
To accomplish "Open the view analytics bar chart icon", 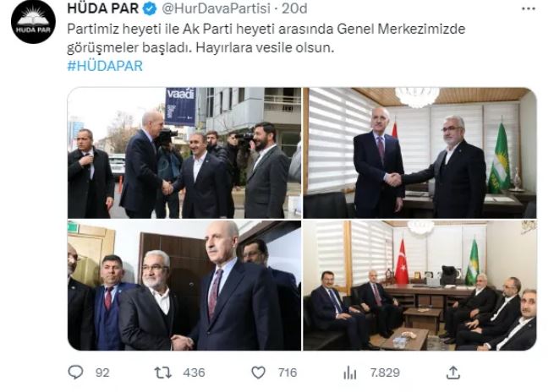I will [350, 373].
